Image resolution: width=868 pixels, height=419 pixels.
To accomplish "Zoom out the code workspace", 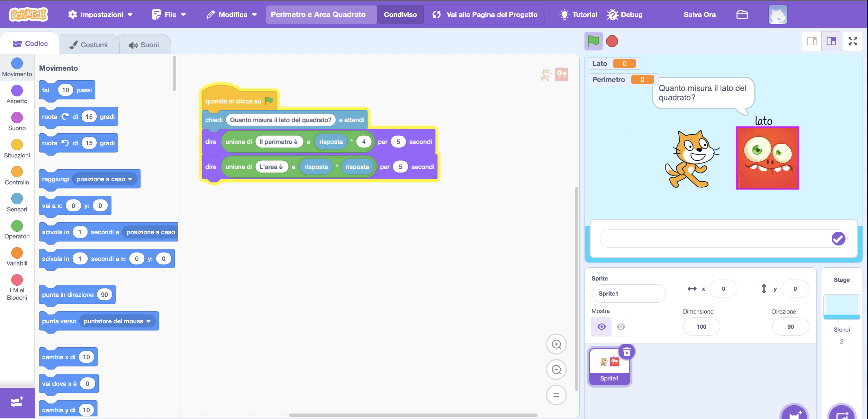I will tap(556, 370).
